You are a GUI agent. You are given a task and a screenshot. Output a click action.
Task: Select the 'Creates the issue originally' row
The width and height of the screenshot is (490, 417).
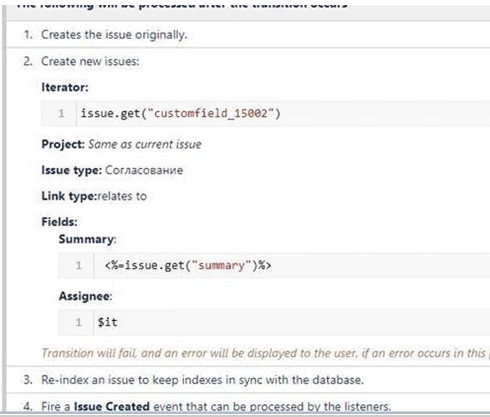pyautogui.click(x=248, y=35)
